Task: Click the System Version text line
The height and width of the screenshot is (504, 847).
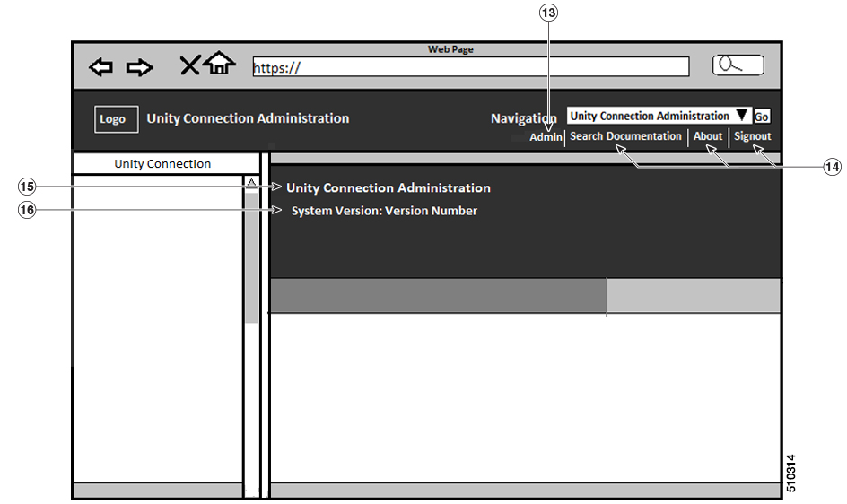Action: click(384, 211)
